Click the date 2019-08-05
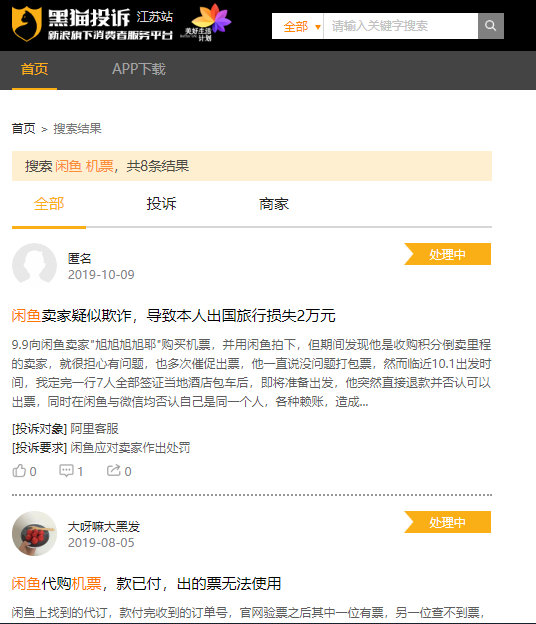Image resolution: width=536 pixels, height=624 pixels. (101, 543)
